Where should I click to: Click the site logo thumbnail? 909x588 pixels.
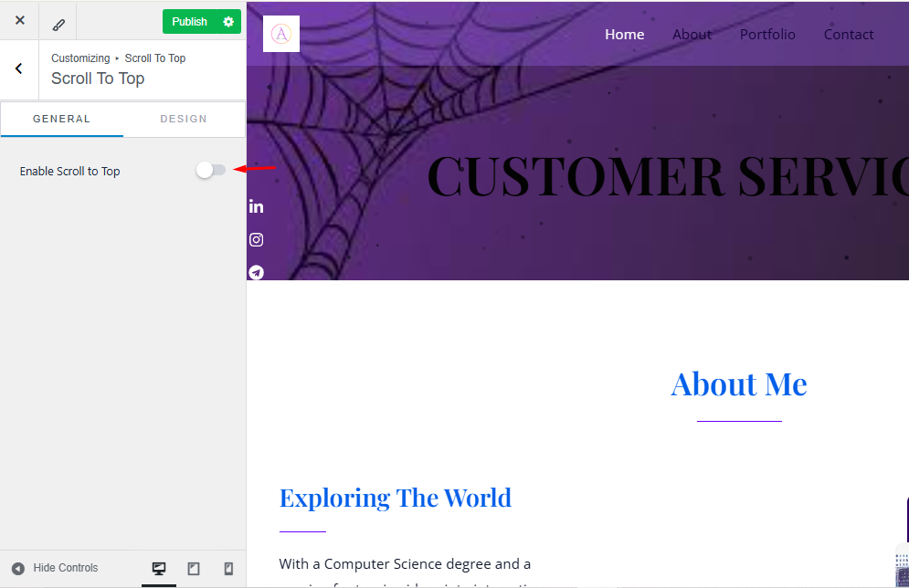(281, 34)
